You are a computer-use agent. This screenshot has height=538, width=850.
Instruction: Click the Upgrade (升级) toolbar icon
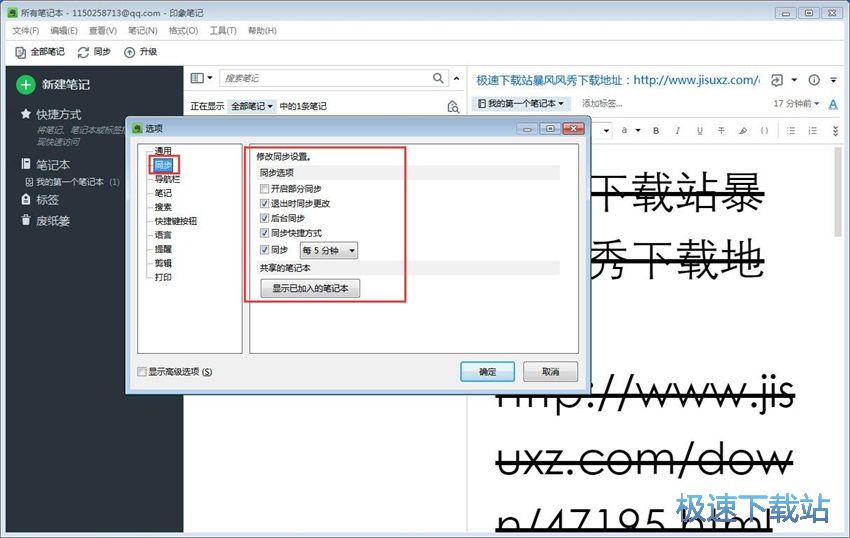click(x=129, y=52)
